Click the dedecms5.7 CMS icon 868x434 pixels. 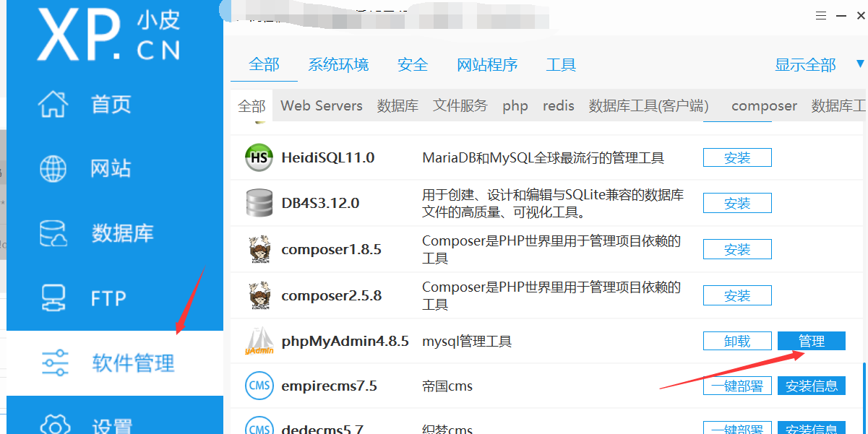tap(259, 427)
